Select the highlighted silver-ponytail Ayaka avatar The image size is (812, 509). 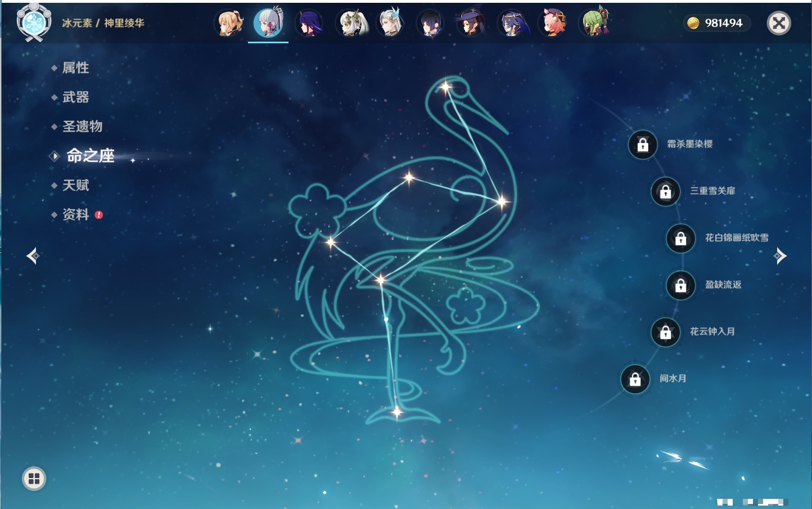(268, 23)
